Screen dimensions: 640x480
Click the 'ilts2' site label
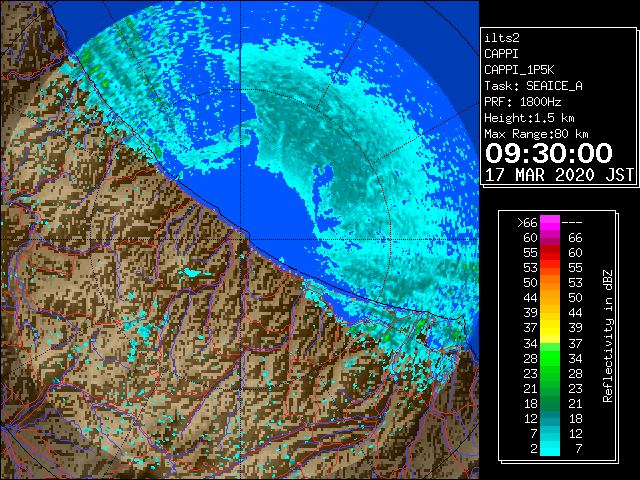[502, 38]
